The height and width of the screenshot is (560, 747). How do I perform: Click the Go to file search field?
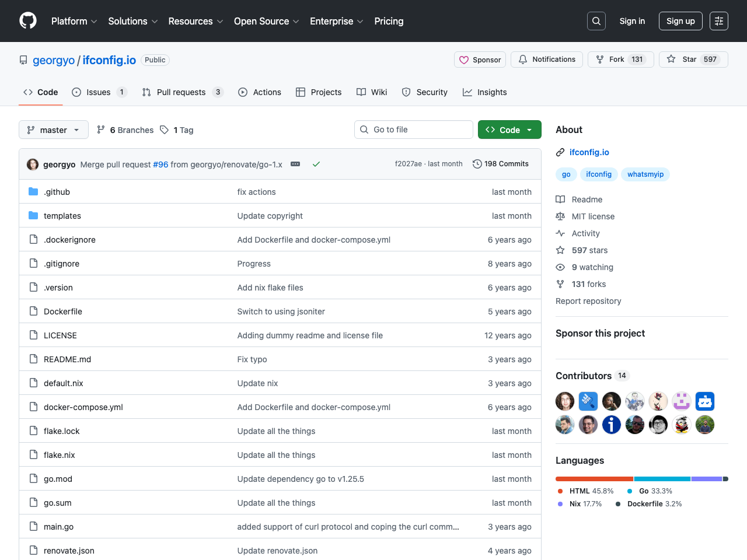point(414,129)
